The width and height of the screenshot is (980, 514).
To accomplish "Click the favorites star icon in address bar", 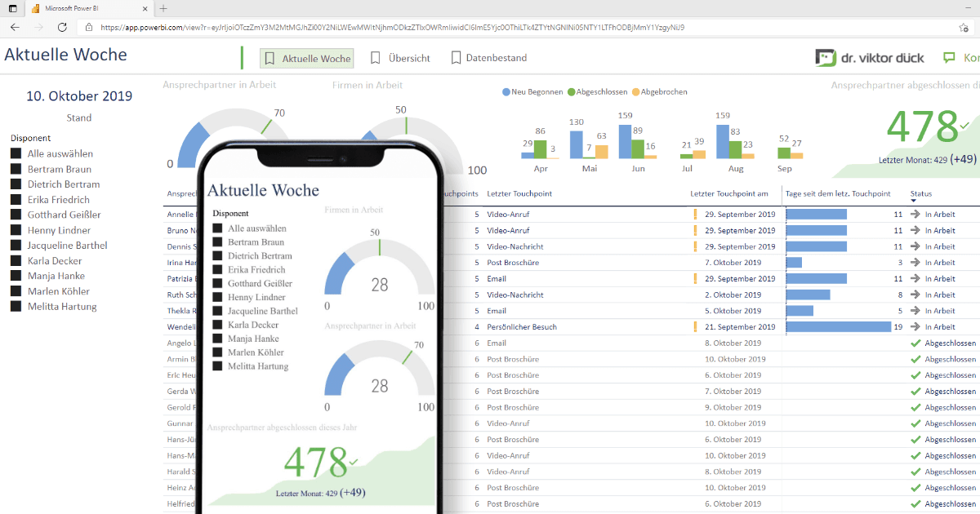I will click(x=964, y=27).
